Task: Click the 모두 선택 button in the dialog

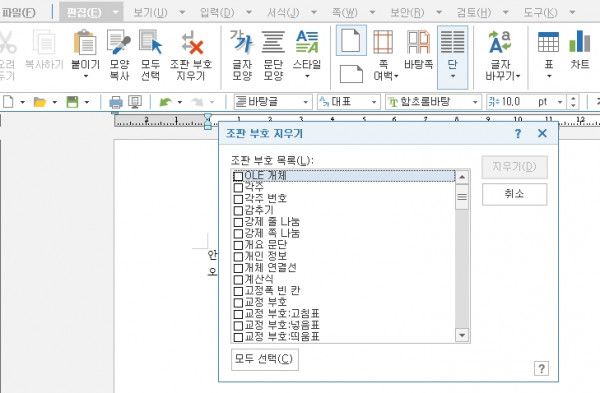Action: tap(264, 359)
